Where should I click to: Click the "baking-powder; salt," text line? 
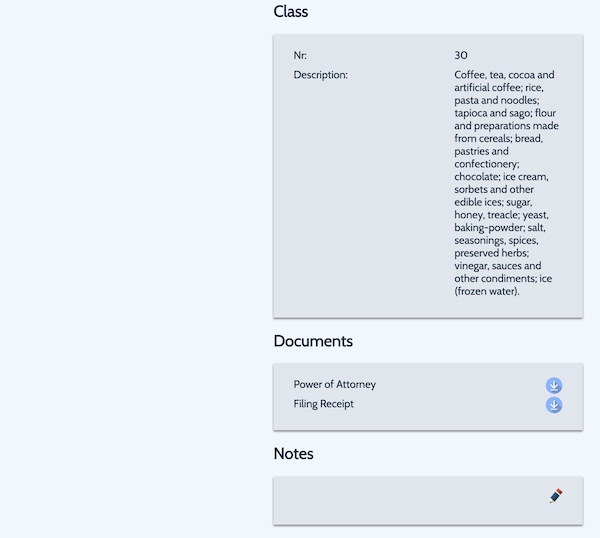tap(500, 227)
